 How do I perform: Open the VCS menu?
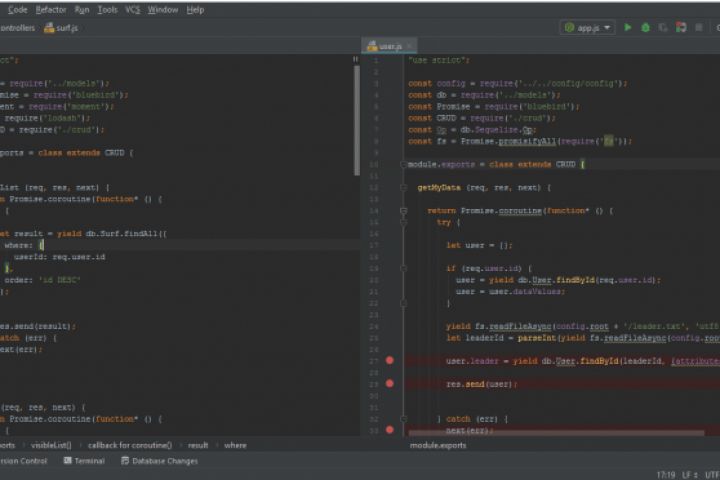tap(132, 10)
